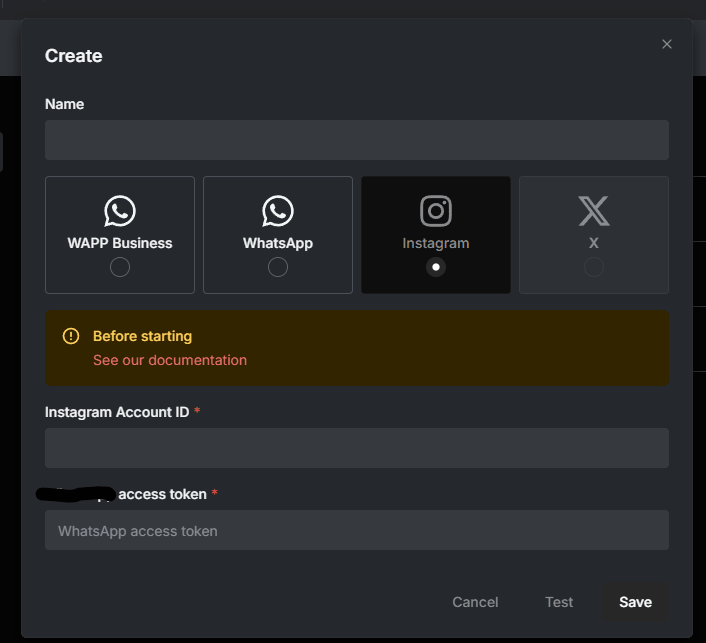
Task: Click the Create dialog title
Action: [x=73, y=56]
